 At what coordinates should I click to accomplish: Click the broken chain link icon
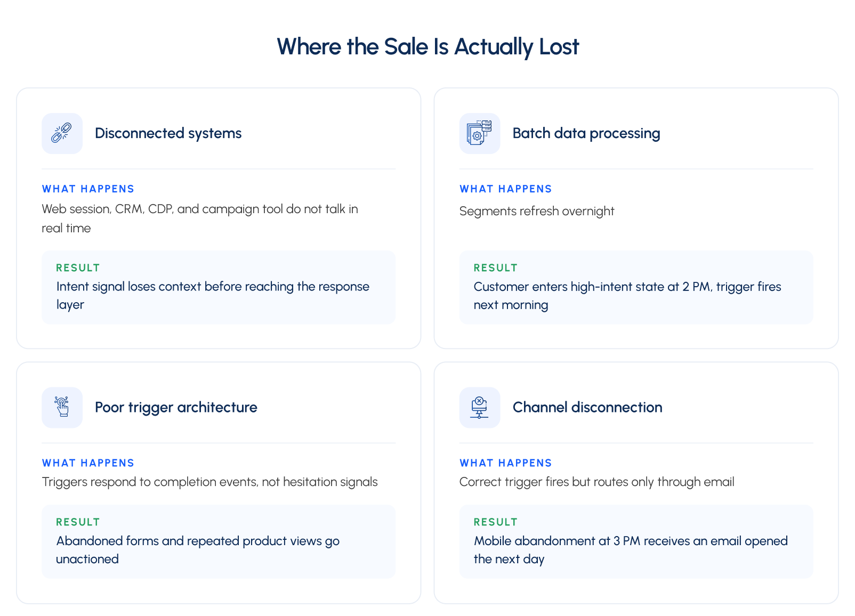tap(62, 133)
